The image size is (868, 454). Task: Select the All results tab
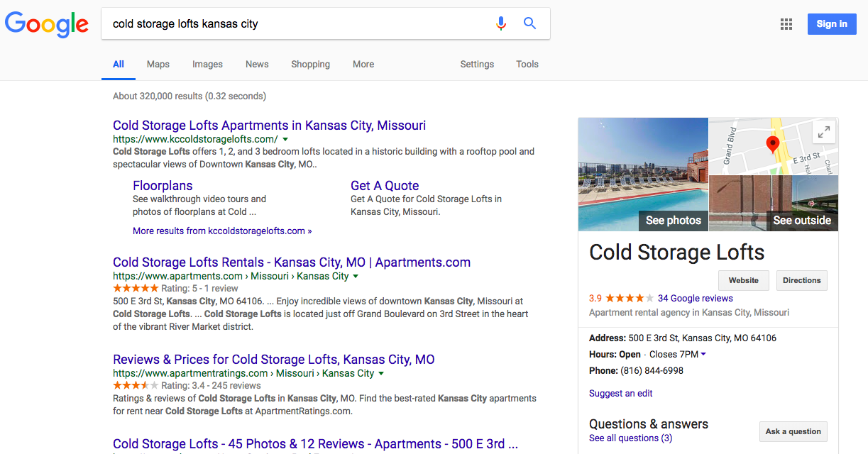click(119, 64)
